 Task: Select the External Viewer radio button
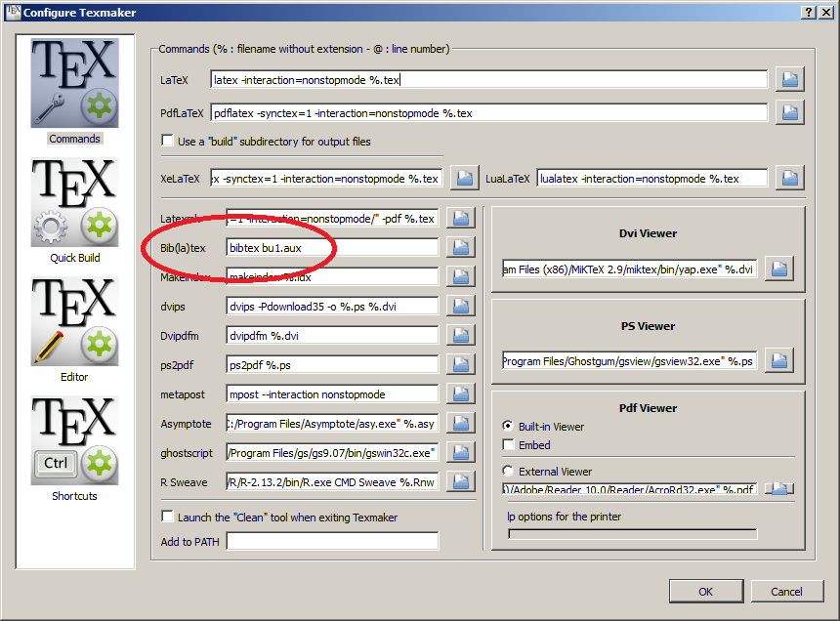point(510,471)
